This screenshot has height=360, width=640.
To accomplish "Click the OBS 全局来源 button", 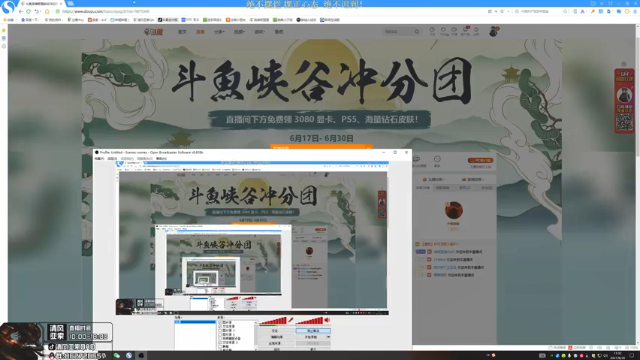I will coord(276,344).
